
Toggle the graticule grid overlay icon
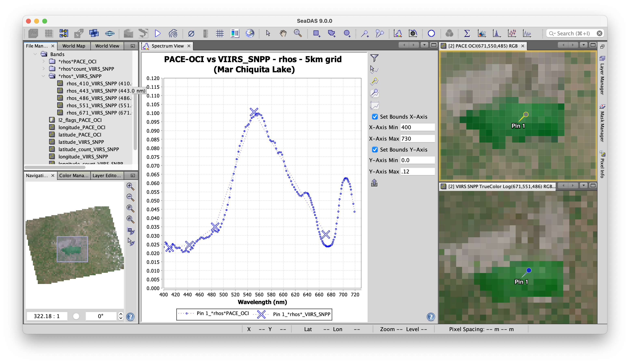click(x=220, y=33)
